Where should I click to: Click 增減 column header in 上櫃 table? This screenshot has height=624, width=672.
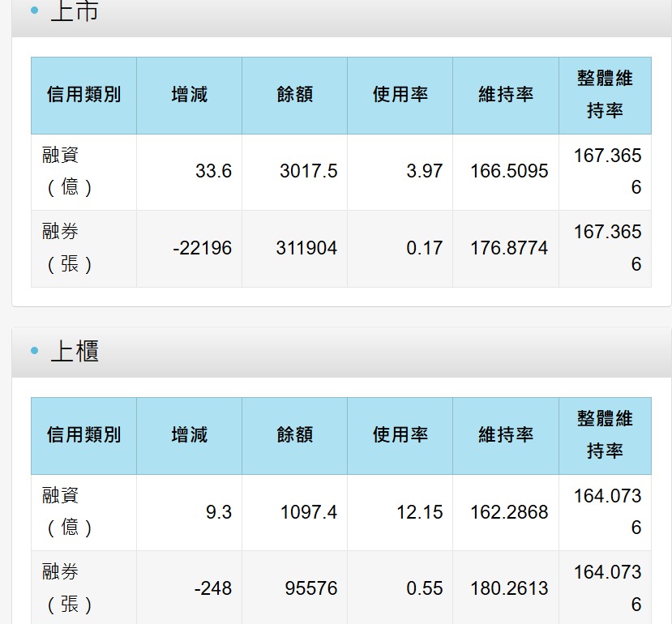[190, 435]
